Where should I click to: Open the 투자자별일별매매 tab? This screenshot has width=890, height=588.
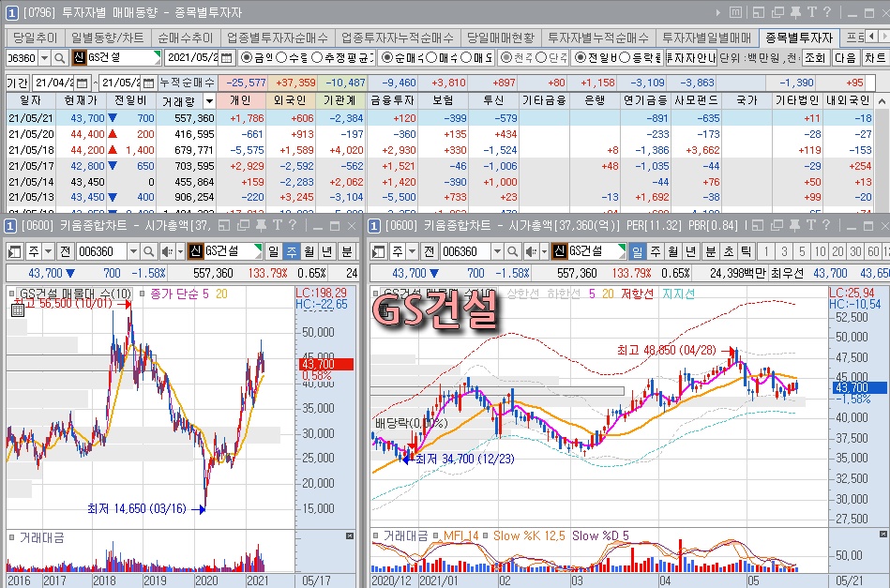pos(707,38)
